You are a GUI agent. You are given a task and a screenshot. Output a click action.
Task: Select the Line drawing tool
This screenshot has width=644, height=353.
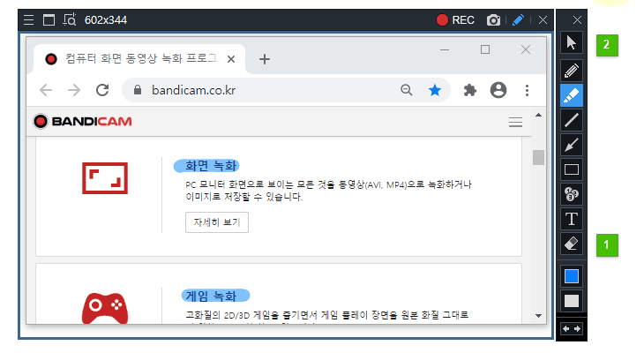point(572,120)
